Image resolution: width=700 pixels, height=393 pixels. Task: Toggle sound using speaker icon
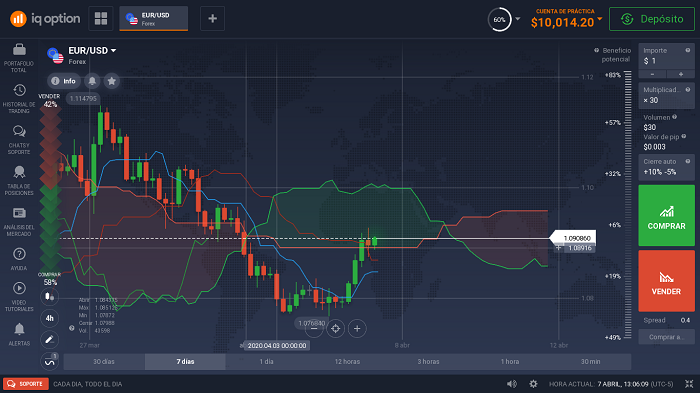512,384
